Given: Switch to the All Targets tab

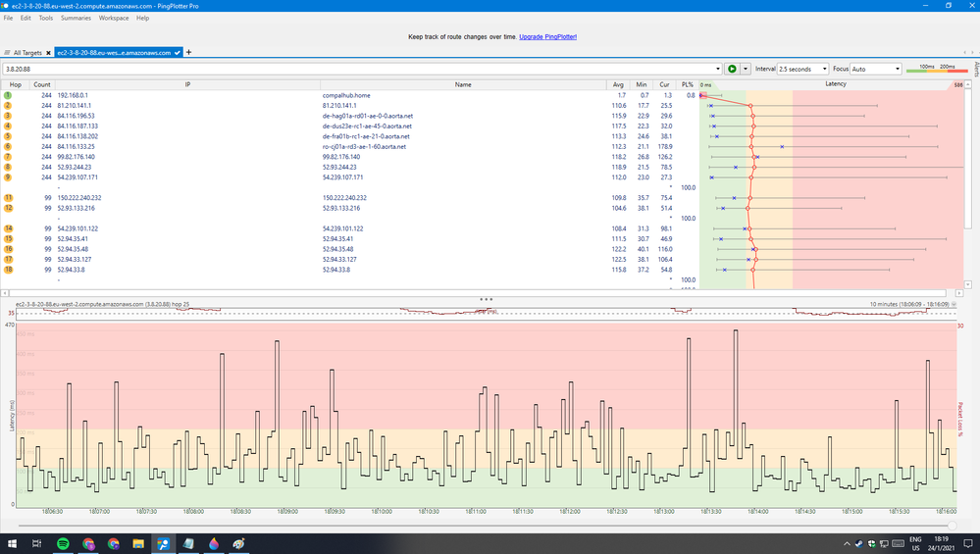Looking at the screenshot, I should click(x=25, y=52).
